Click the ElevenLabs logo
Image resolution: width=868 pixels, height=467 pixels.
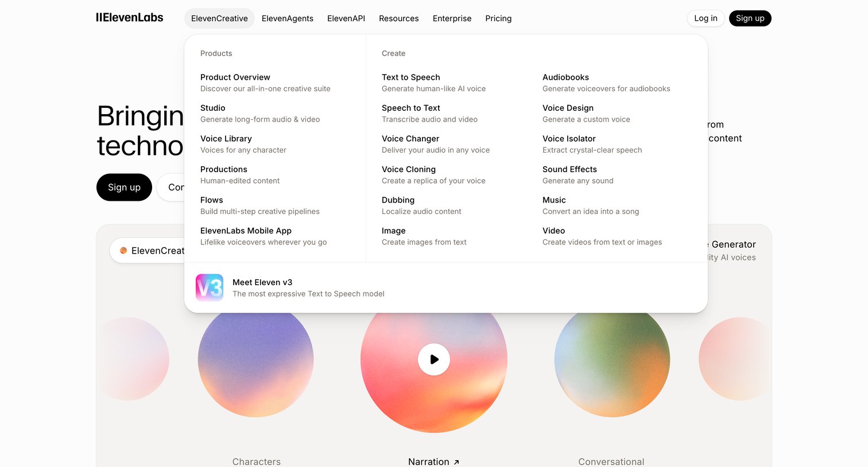(130, 18)
